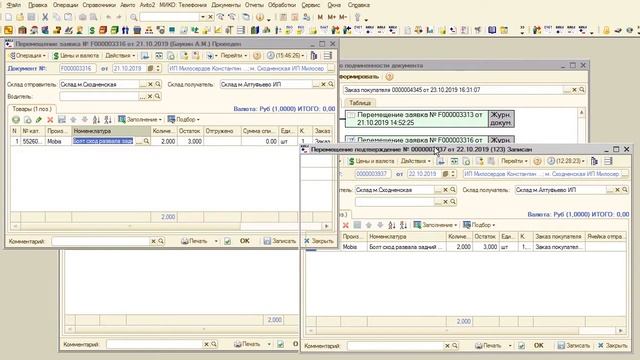The height and width of the screenshot is (360, 640).
Task: Add row with green plus in request window
Action: [x=16, y=120]
